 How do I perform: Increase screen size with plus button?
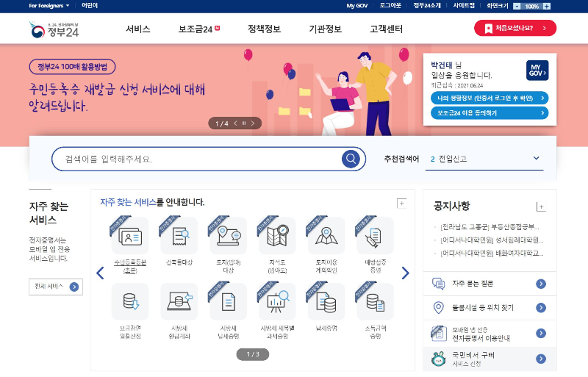pos(547,6)
